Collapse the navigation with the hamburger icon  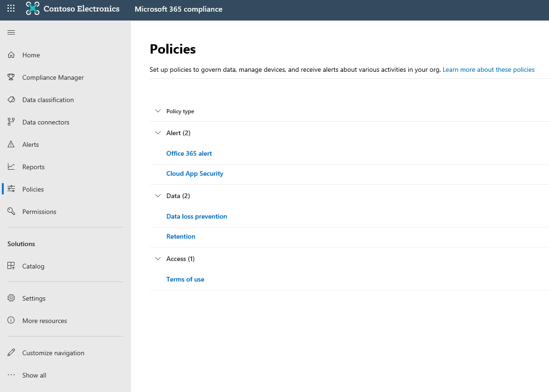[x=11, y=32]
